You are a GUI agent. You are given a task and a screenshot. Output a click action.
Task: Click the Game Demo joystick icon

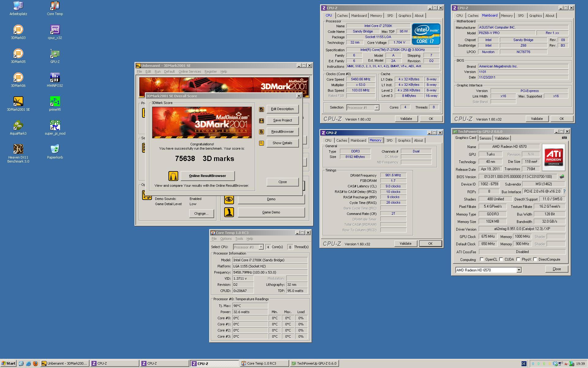tap(229, 212)
